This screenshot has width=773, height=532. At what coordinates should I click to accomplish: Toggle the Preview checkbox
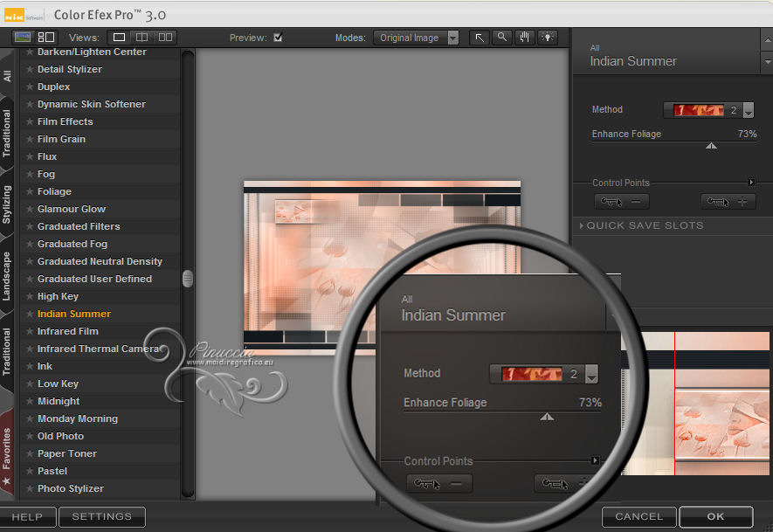(x=278, y=38)
